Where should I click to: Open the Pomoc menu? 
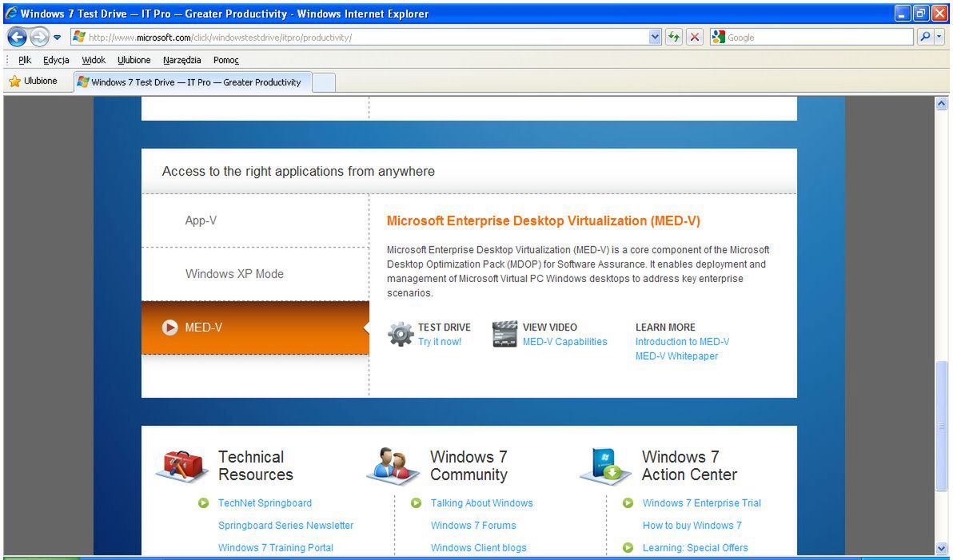(x=226, y=60)
